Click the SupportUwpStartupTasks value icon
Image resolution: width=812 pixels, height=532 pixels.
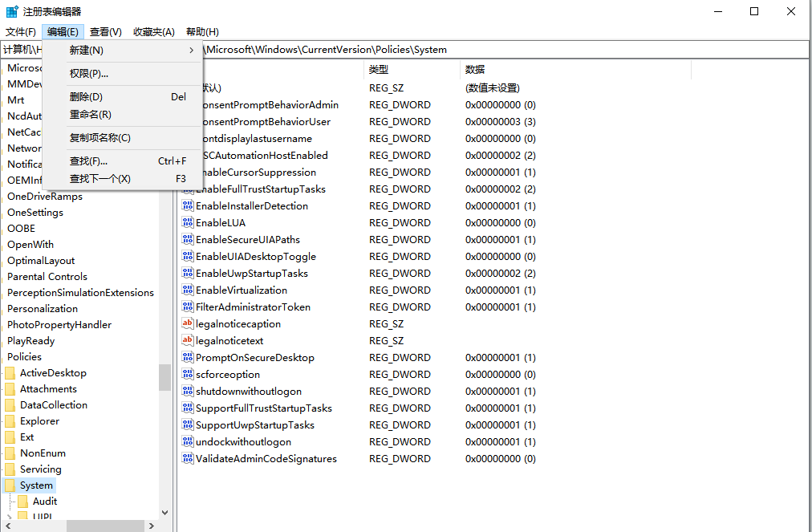(x=188, y=424)
